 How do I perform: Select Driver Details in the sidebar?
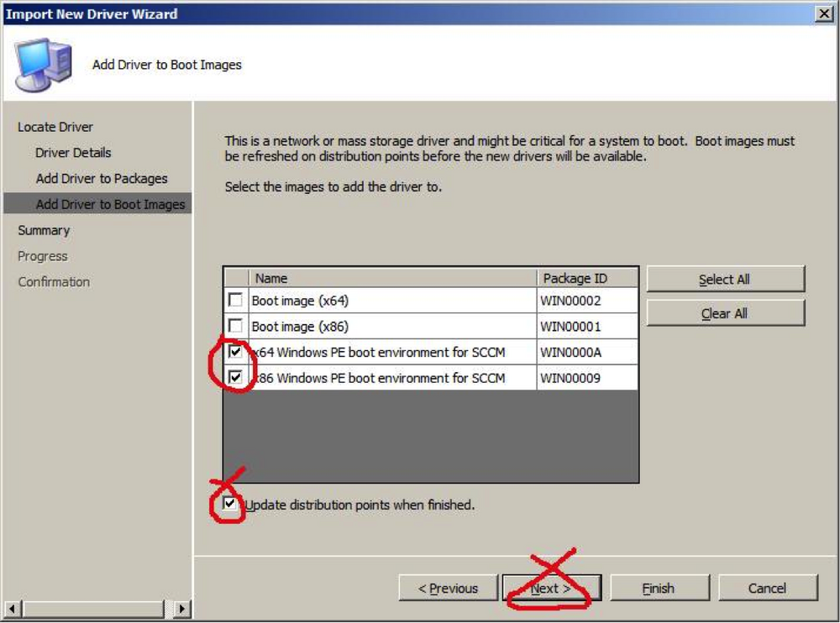(73, 153)
